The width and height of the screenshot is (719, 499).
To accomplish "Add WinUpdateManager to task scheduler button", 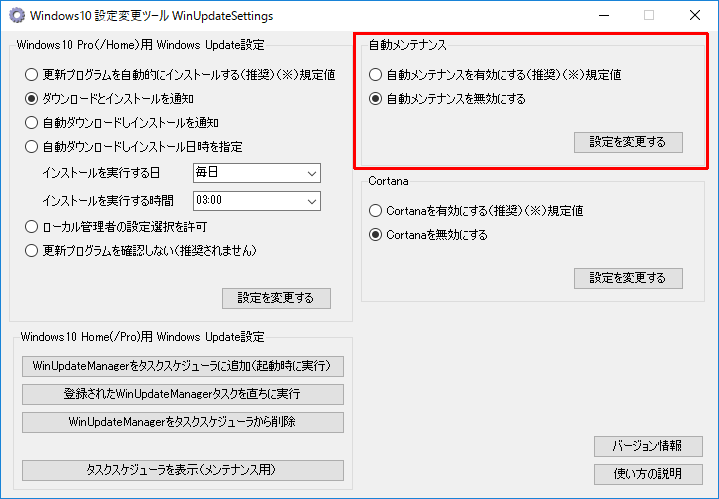I will pos(183,366).
